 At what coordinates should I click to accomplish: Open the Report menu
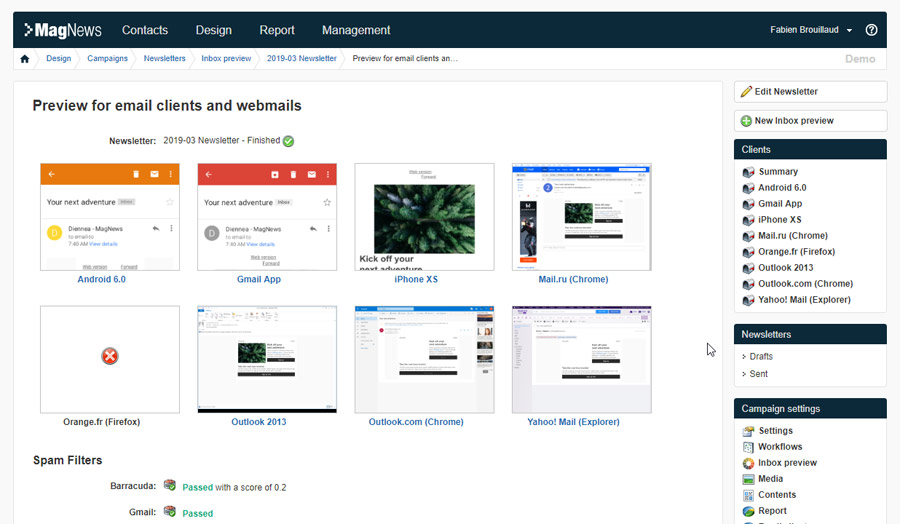pos(277,30)
